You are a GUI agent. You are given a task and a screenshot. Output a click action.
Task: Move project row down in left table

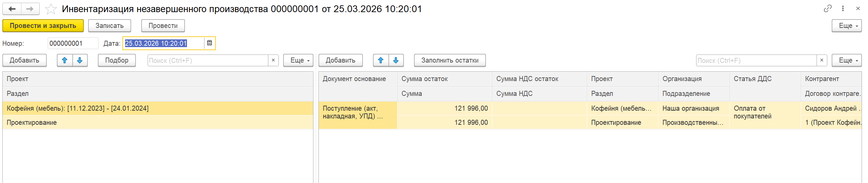click(80, 60)
